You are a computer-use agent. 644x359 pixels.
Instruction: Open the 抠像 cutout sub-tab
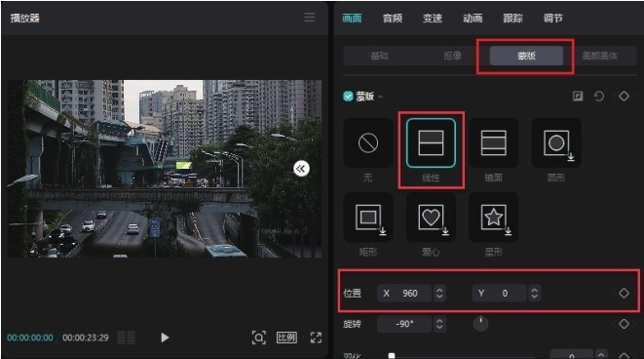coord(453,56)
